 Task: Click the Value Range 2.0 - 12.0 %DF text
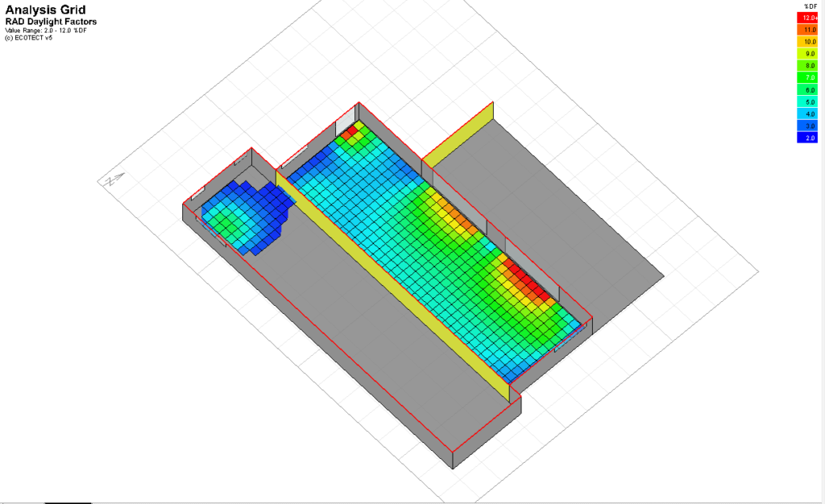tap(46, 31)
